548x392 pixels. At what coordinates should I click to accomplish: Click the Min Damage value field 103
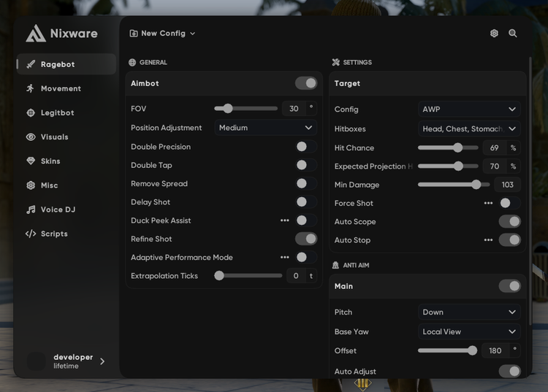[x=508, y=185]
